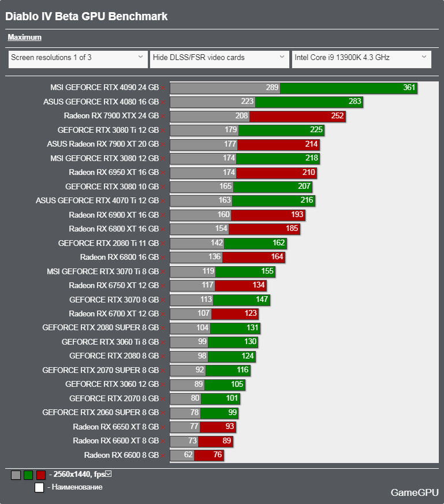Remove Radeon RX 6750 XT row via x
The height and width of the screenshot is (504, 444).
pyautogui.click(x=163, y=286)
